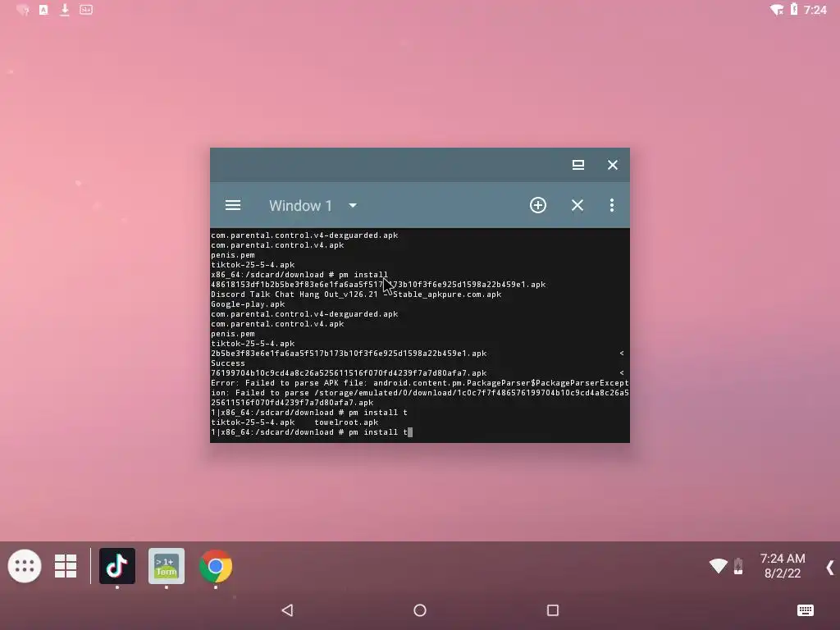Click the status bar time 7:24
The height and width of the screenshot is (630, 840).
coord(815,10)
